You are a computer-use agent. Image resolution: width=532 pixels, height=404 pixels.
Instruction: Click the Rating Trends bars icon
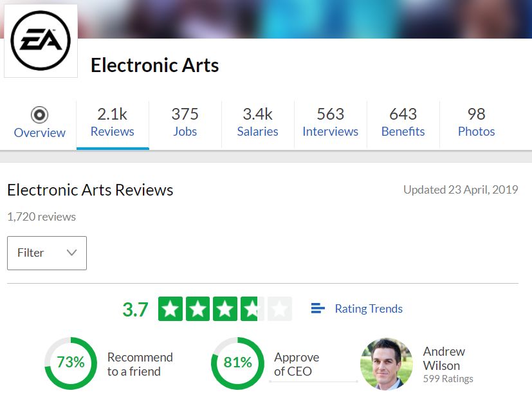coord(318,308)
